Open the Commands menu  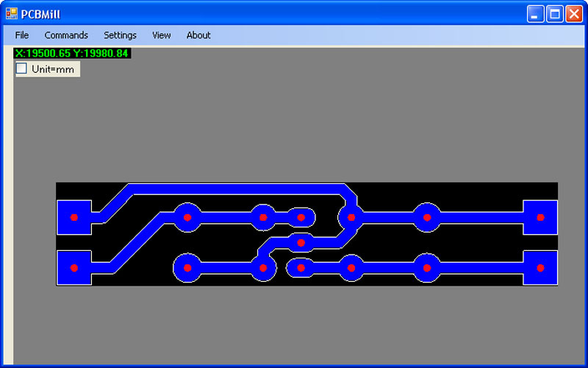coord(66,35)
